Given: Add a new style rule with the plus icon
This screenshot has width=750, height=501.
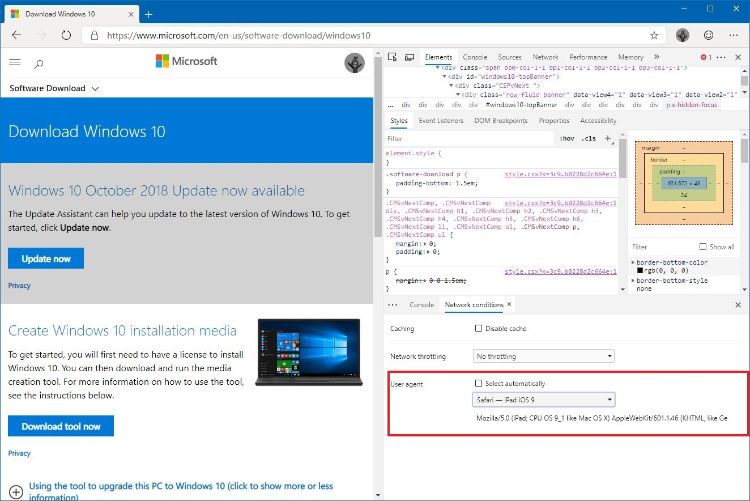Looking at the screenshot, I should click(x=607, y=138).
